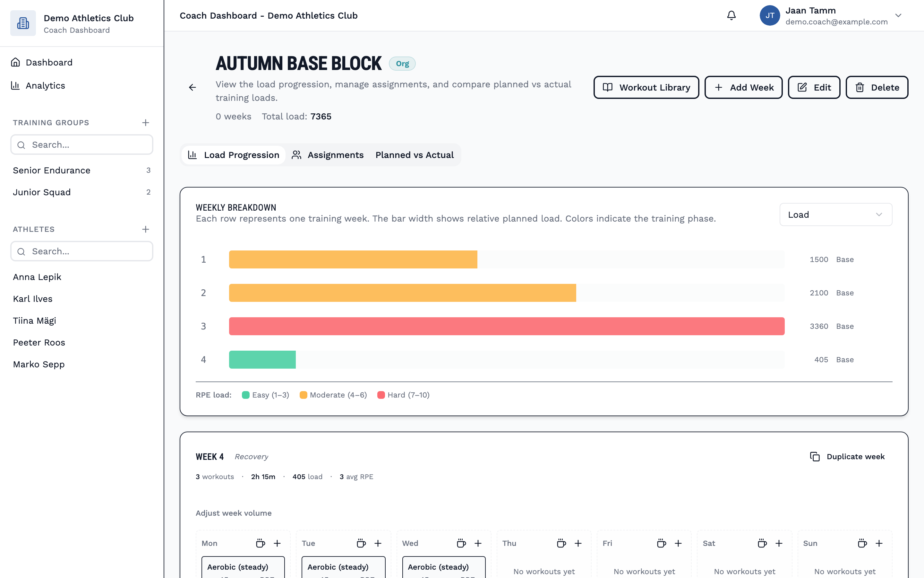The width and height of the screenshot is (924, 578).
Task: Click the 'Adjust week volume' label
Action: pyautogui.click(x=234, y=513)
